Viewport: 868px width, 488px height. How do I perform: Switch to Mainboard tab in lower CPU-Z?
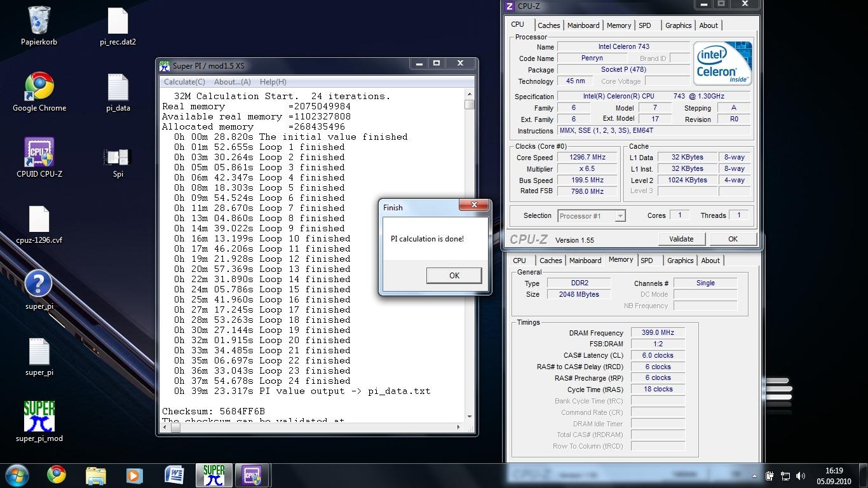[585, 261]
